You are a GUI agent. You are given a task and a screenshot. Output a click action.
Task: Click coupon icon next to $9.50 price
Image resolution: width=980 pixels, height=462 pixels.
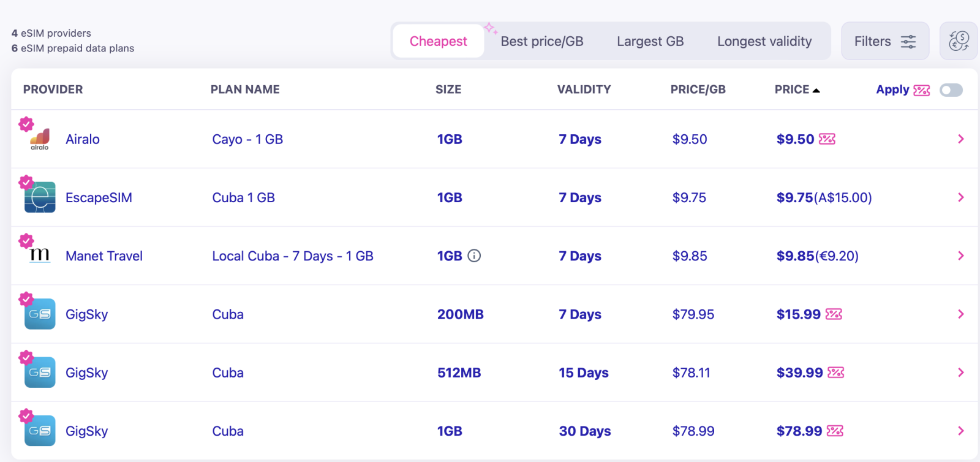(x=827, y=139)
